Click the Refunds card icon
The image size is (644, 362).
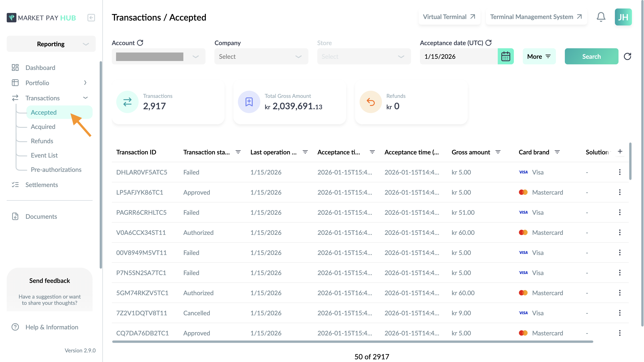371,102
